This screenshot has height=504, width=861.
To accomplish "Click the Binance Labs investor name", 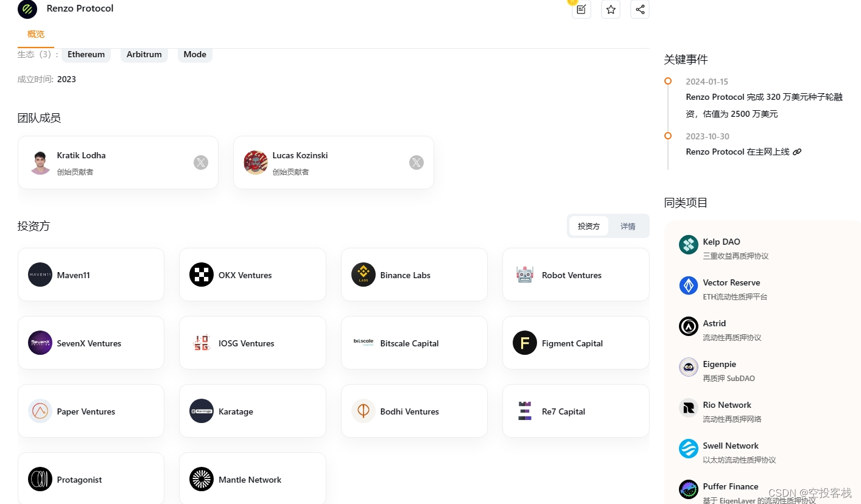I will point(406,275).
